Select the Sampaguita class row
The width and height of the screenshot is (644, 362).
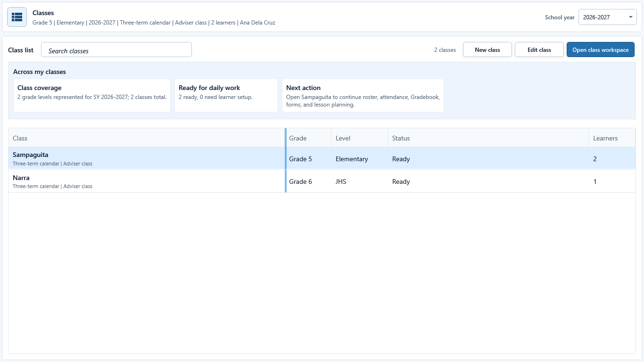click(322, 159)
